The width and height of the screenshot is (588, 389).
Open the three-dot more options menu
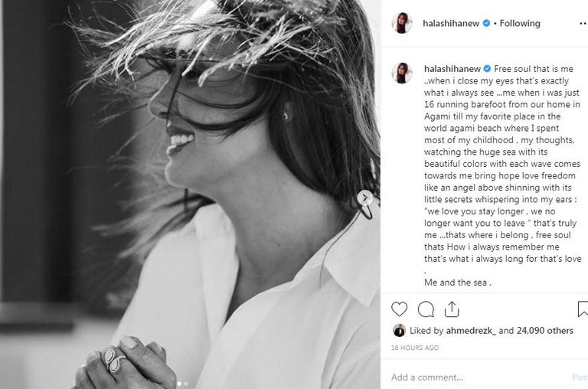pyautogui.click(x=583, y=23)
